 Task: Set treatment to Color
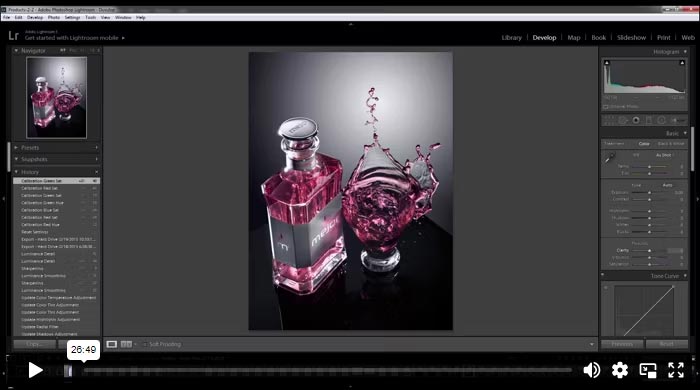coord(644,144)
